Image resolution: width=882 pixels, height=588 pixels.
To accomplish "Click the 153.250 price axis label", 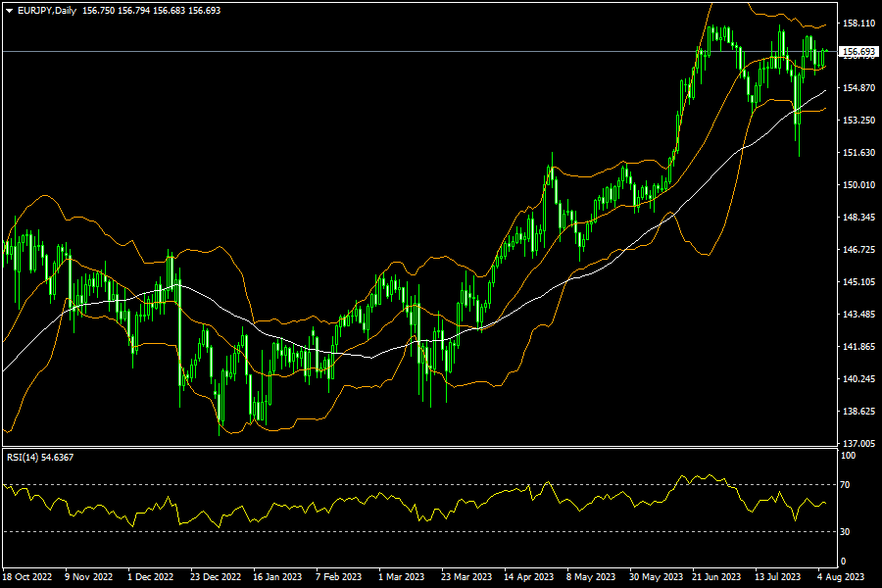I will (x=858, y=120).
